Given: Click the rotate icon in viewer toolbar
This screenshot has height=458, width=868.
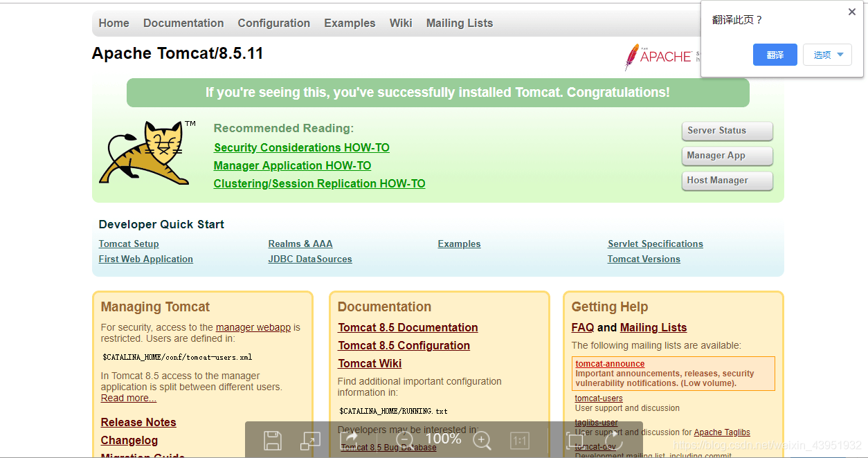Looking at the screenshot, I should pyautogui.click(x=614, y=439).
